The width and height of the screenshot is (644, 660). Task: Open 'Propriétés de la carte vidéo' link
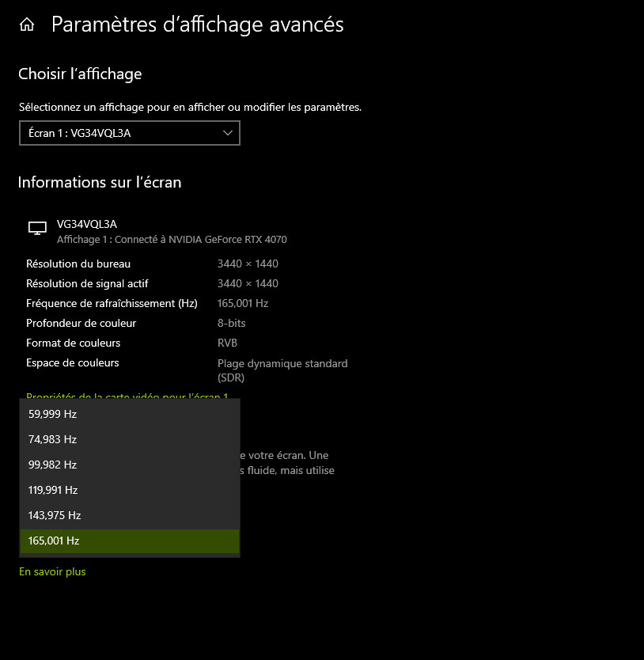pos(127,395)
